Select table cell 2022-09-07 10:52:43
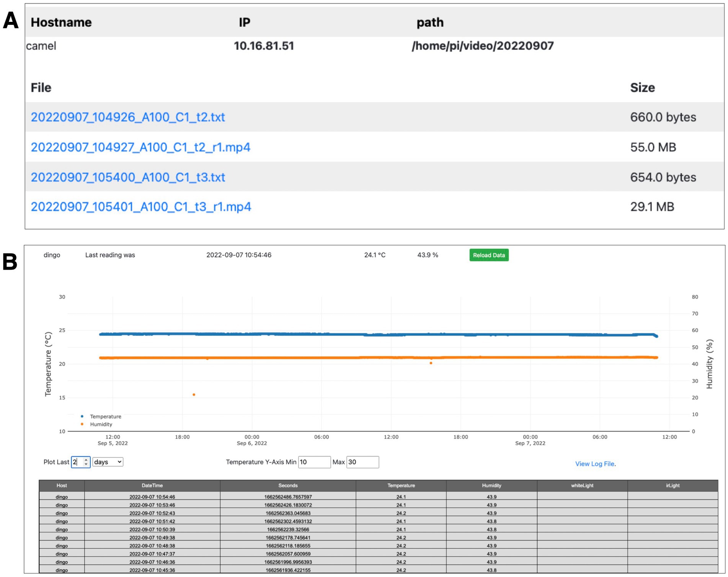This screenshot has height=577, width=728. tap(152, 513)
